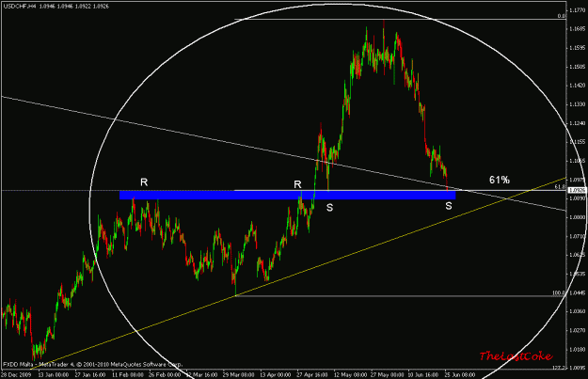This screenshot has height=379, width=588.
Task: Click the 28 Dec 2009 date label
Action: pos(16,375)
